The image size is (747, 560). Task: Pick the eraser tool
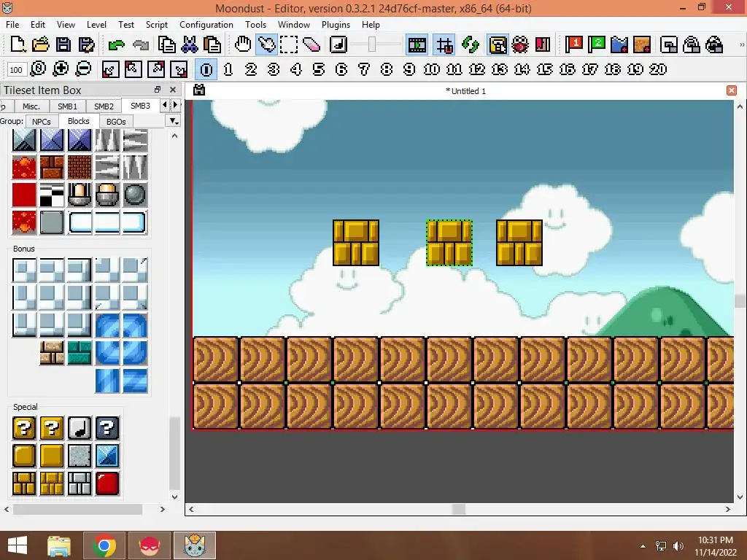(311, 44)
